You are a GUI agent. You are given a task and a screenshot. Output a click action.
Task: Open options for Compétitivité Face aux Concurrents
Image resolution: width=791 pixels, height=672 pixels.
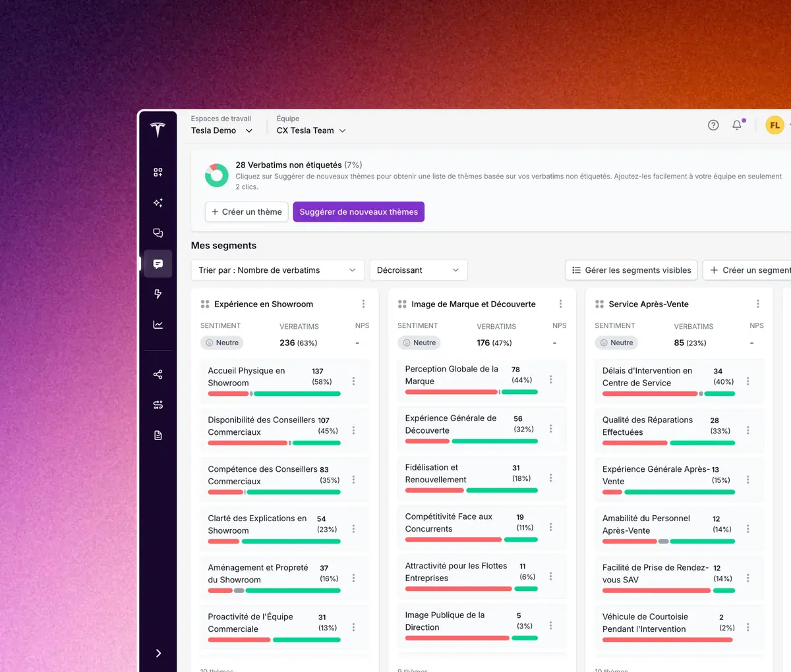550,526
